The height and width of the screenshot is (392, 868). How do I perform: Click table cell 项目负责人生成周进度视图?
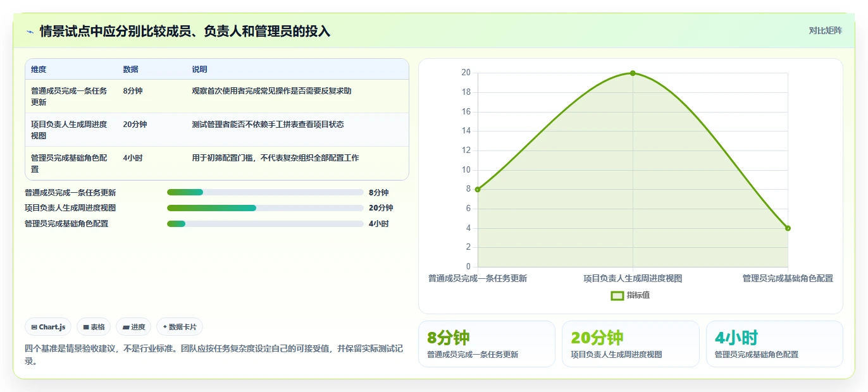click(x=69, y=130)
